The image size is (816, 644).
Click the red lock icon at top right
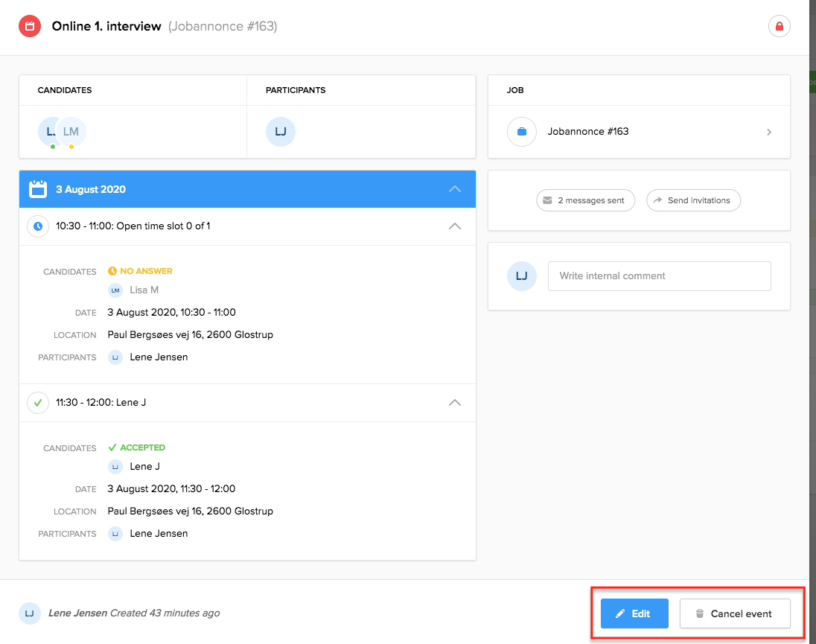pos(779,27)
